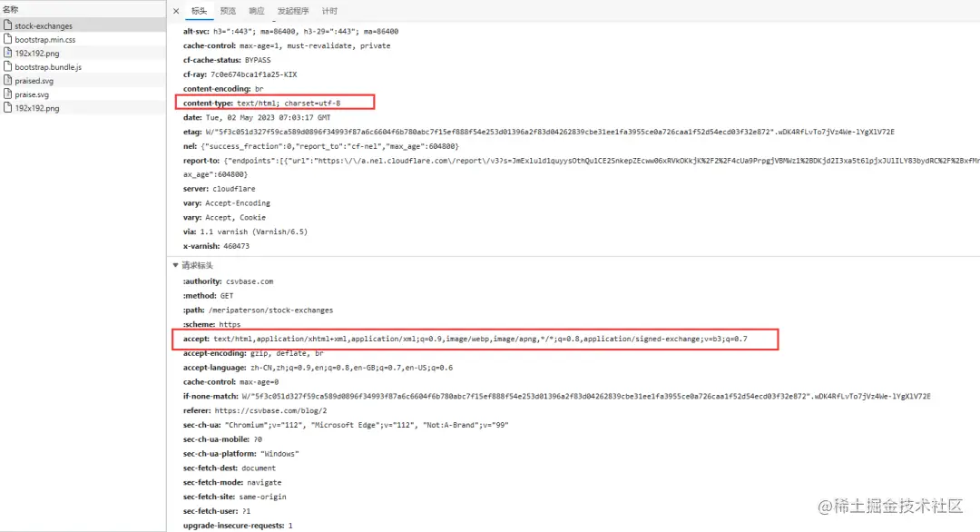980x532 pixels.
Task: Click the vary Accept-Encoding line
Action: coord(227,203)
